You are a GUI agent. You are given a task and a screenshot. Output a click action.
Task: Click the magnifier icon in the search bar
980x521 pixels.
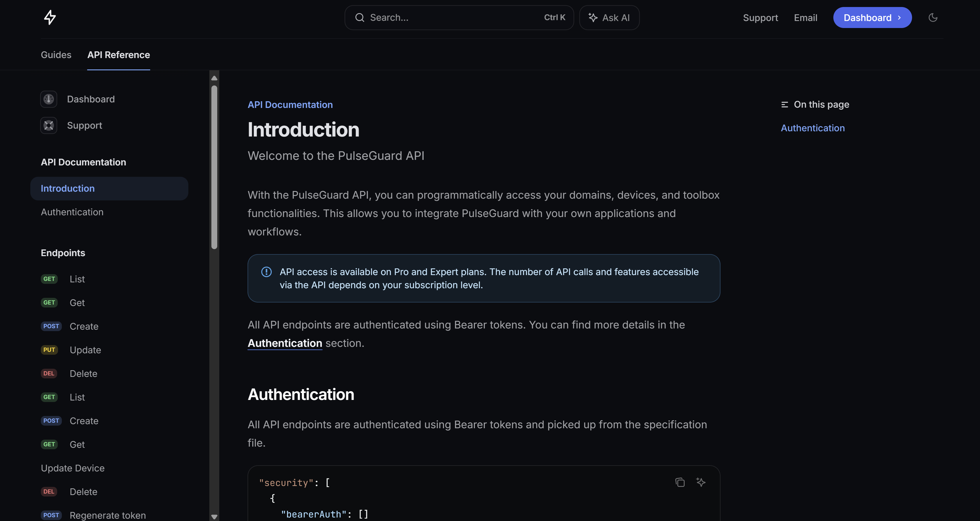(x=360, y=18)
